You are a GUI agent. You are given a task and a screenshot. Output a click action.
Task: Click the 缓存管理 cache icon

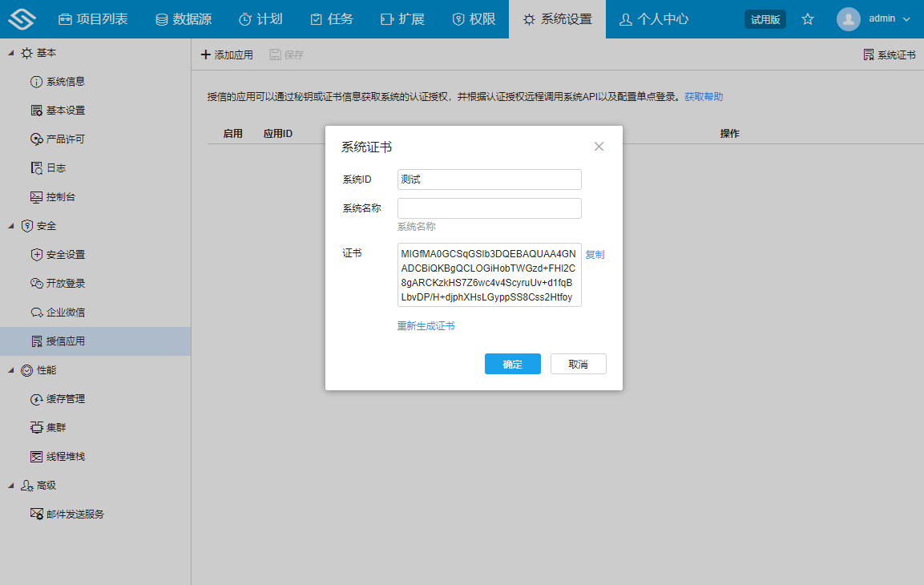point(36,399)
